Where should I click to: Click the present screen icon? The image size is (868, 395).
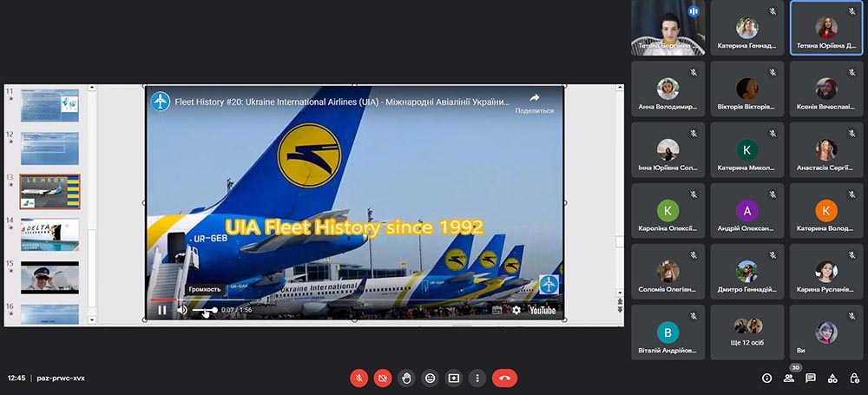[453, 379]
